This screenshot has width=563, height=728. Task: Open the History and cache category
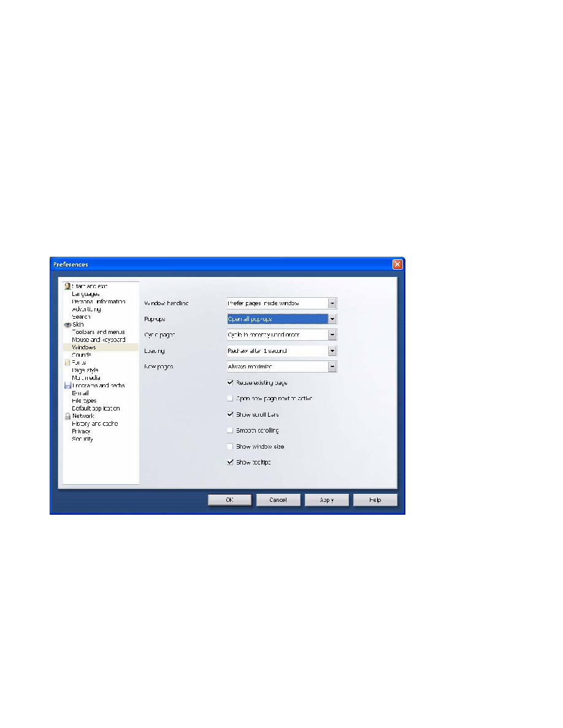coord(95,423)
